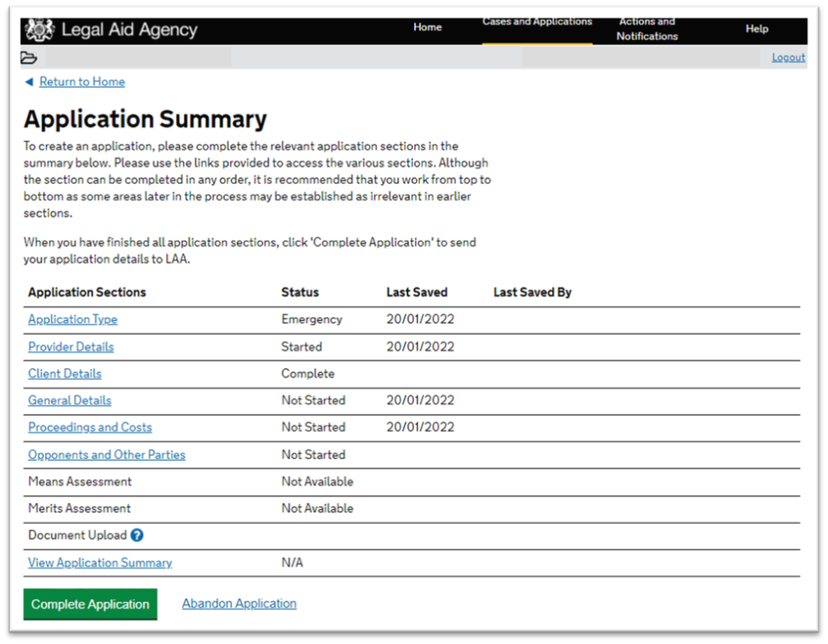The height and width of the screenshot is (644, 828).
Task: Click the Return to Home back arrow
Action: click(29, 82)
